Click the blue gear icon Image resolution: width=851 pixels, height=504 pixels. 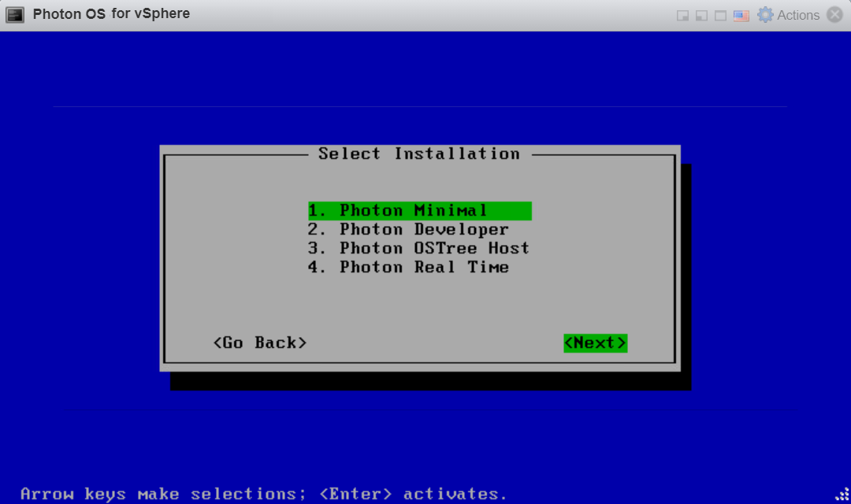pyautogui.click(x=765, y=15)
